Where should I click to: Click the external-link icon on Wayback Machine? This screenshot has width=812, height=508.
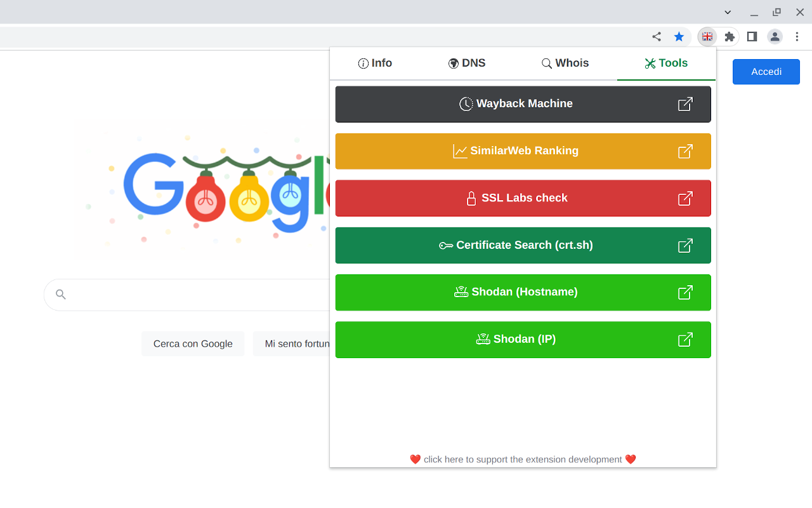685,104
